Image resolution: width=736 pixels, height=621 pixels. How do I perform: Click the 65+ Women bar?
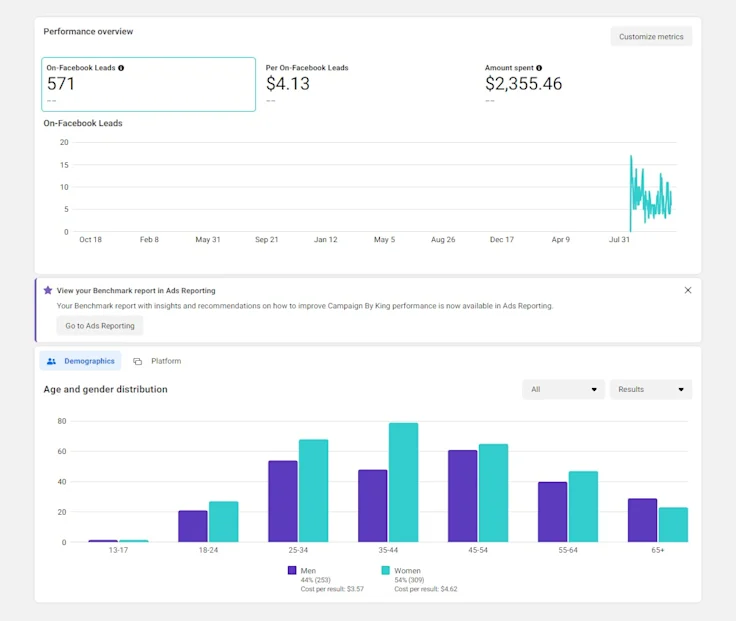(x=673, y=525)
